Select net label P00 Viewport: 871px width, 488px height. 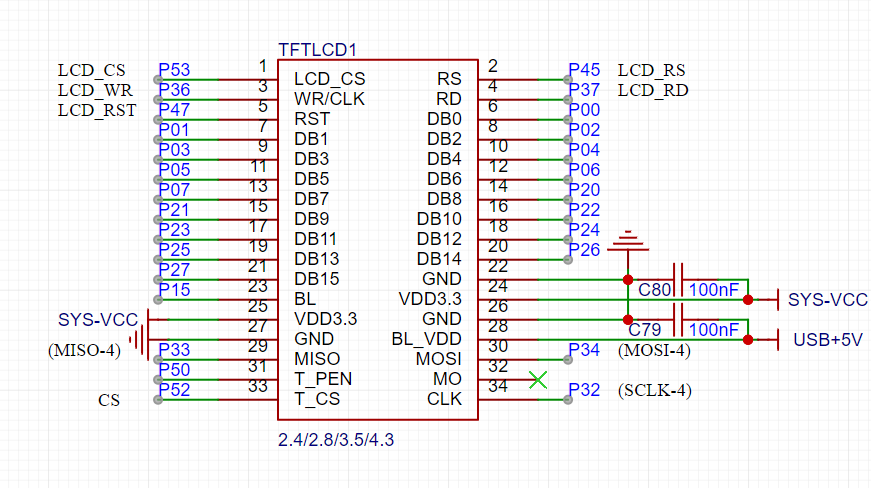pyautogui.click(x=584, y=110)
